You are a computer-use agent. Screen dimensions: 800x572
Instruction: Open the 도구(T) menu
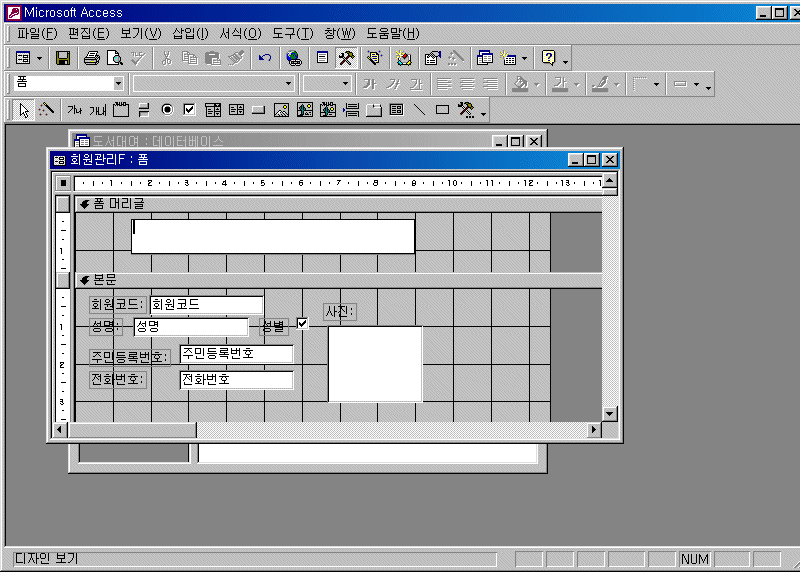pos(292,34)
